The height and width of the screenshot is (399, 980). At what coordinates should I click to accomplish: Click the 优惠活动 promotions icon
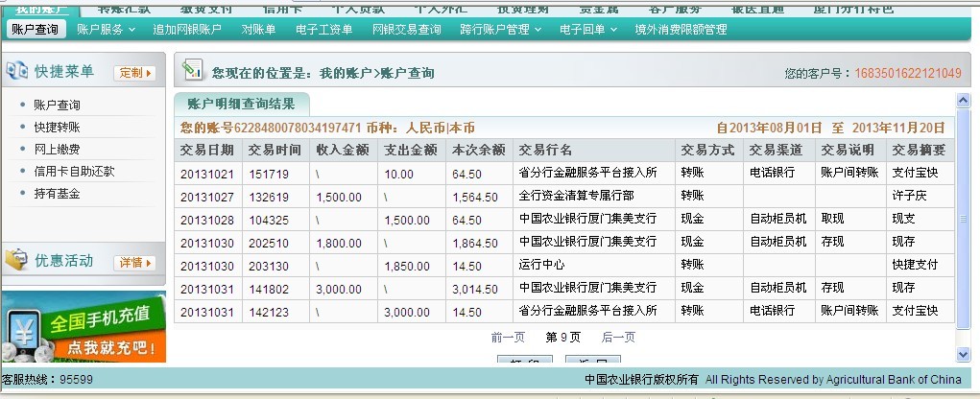pyautogui.click(x=16, y=261)
